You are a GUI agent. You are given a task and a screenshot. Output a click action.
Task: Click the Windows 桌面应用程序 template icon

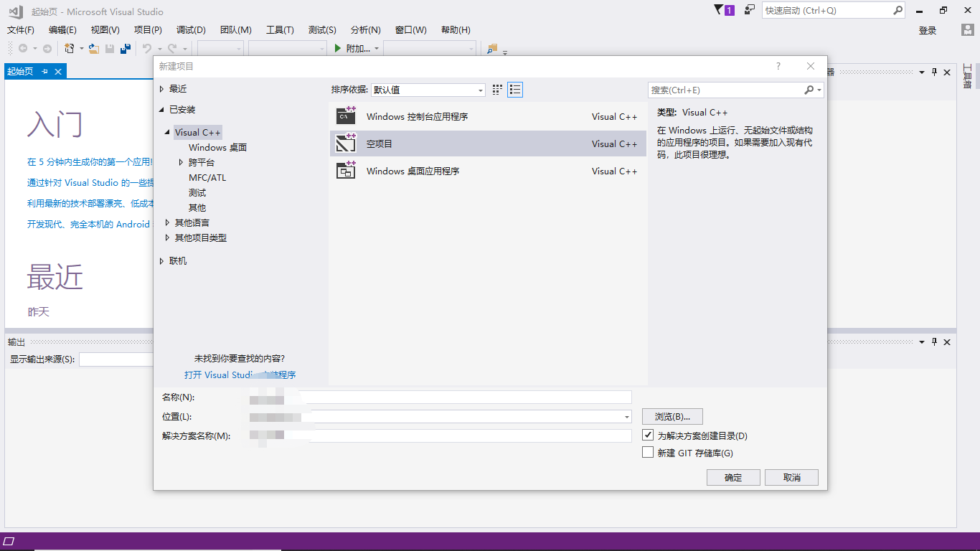click(345, 171)
